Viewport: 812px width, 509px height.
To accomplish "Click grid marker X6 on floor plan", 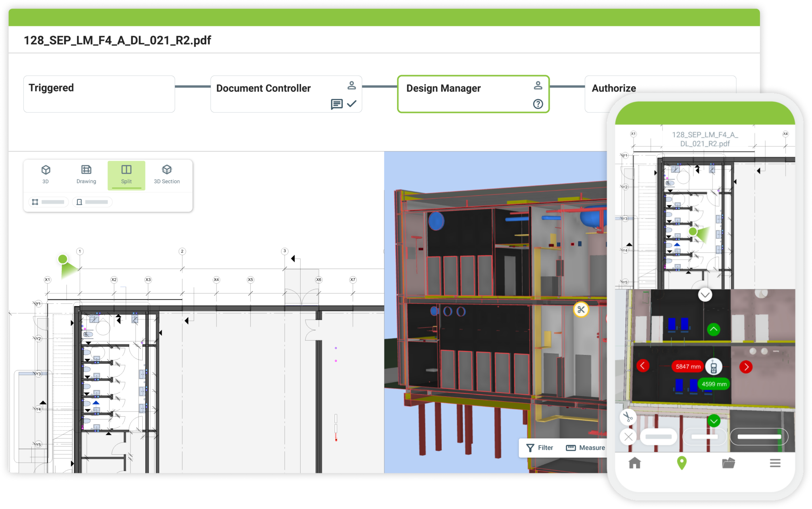I will click(318, 280).
